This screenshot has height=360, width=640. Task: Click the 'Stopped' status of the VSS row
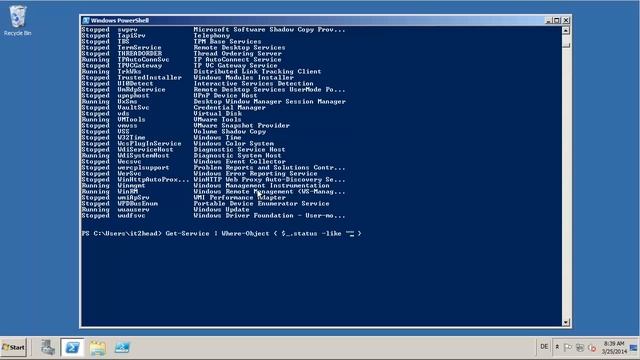click(96, 131)
